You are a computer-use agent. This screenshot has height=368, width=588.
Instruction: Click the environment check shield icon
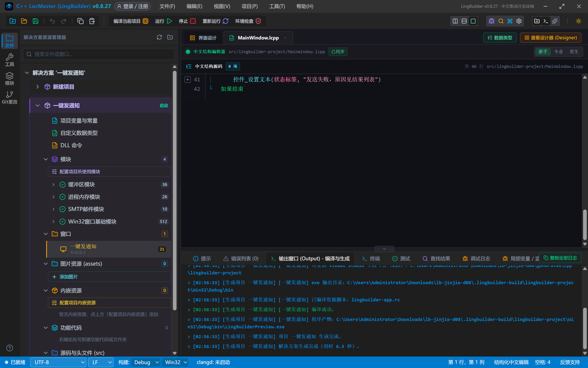pyautogui.click(x=258, y=21)
